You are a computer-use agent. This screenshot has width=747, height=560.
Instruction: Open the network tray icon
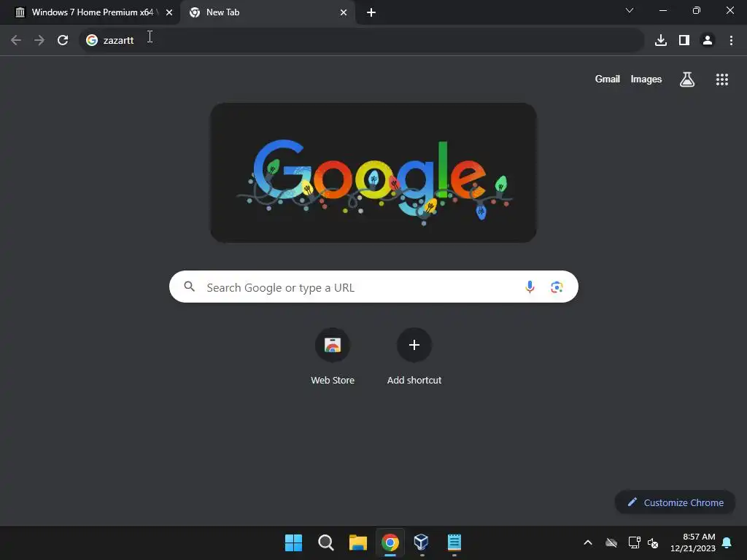coord(634,542)
